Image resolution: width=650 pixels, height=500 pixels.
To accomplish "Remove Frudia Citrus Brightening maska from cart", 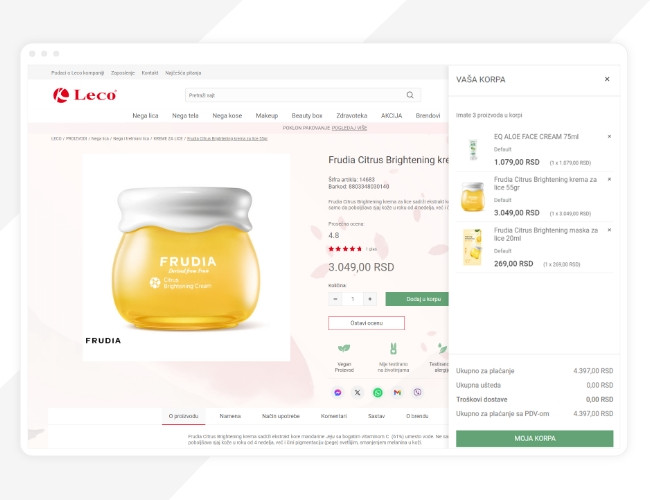I will pos(609,230).
